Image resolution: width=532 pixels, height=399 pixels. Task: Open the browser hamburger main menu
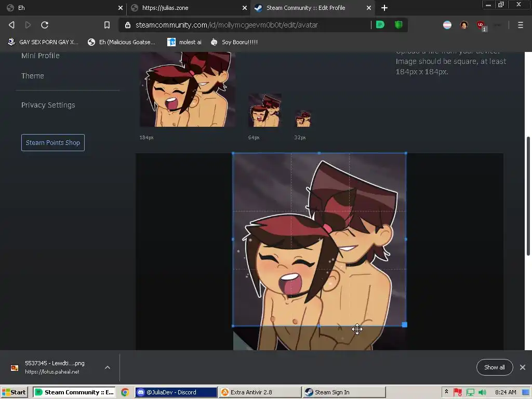521,25
